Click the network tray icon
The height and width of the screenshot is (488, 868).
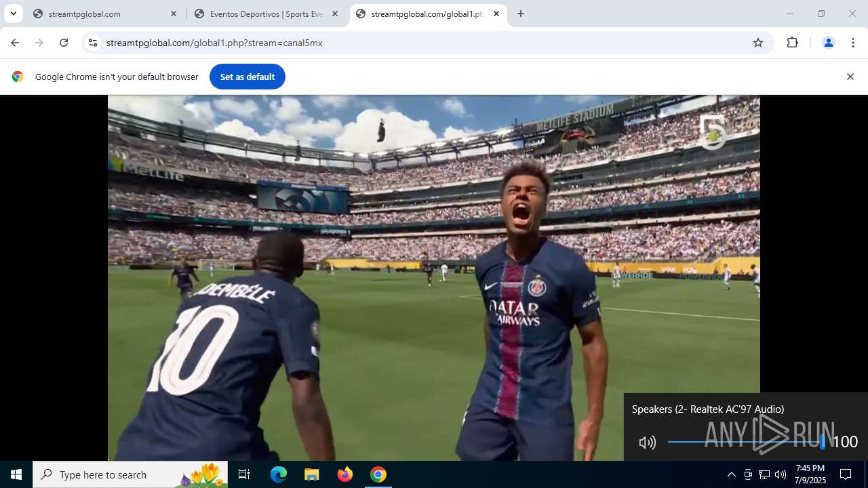pyautogui.click(x=764, y=474)
